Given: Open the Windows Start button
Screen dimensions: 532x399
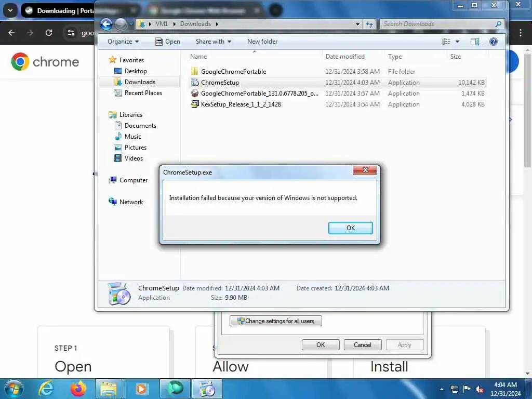Looking at the screenshot, I should point(14,389).
